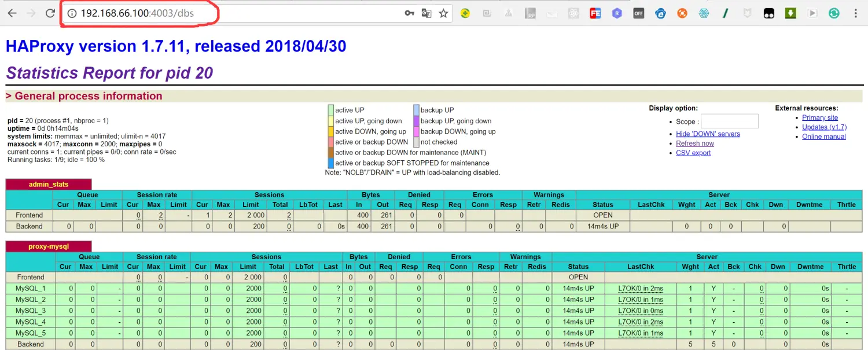Open the saved password key icon
This screenshot has width=868, height=350.
[410, 13]
